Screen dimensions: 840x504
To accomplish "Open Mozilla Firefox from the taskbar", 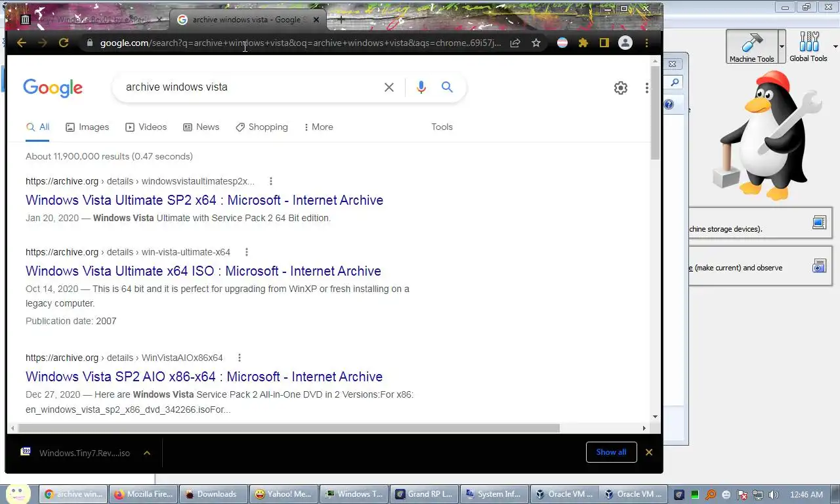I will click(x=142, y=494).
